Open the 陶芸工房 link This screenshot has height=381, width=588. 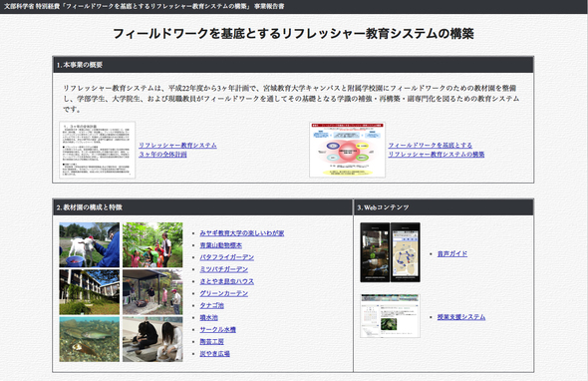pyautogui.click(x=212, y=341)
